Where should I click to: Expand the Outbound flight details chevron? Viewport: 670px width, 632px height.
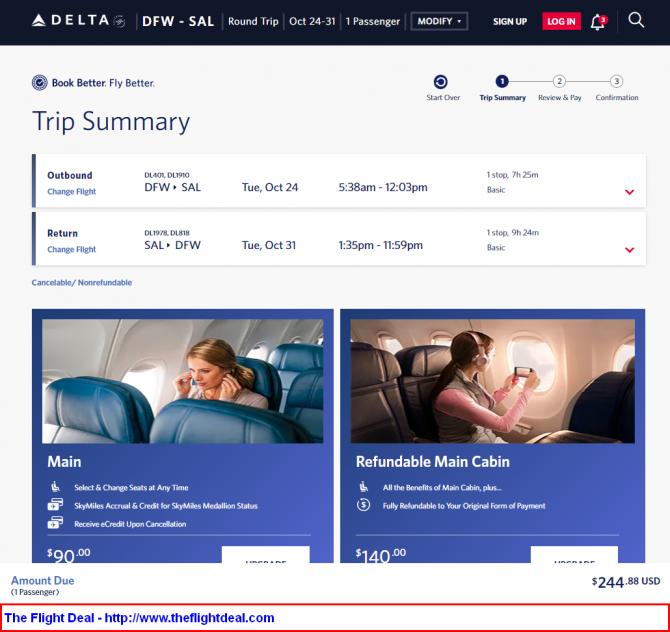(x=629, y=192)
